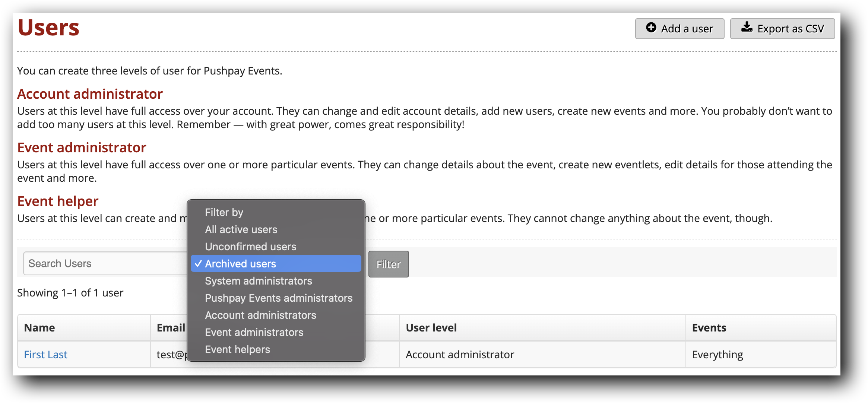Click inside the Search Users field
Screen dimensions: 868x403
coord(104,263)
